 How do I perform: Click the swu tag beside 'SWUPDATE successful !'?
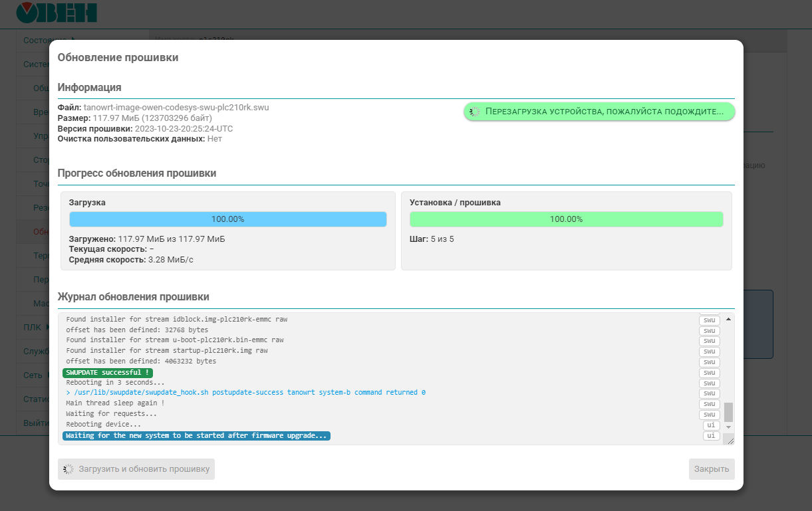710,373
